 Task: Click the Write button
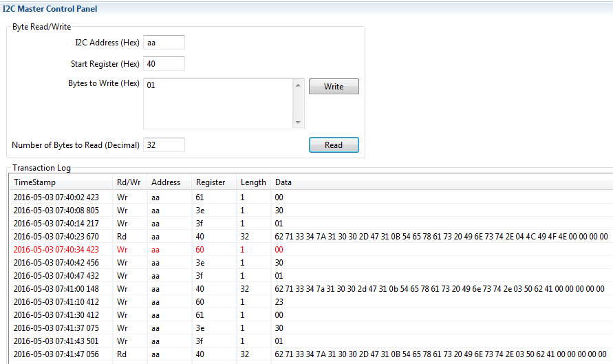334,87
